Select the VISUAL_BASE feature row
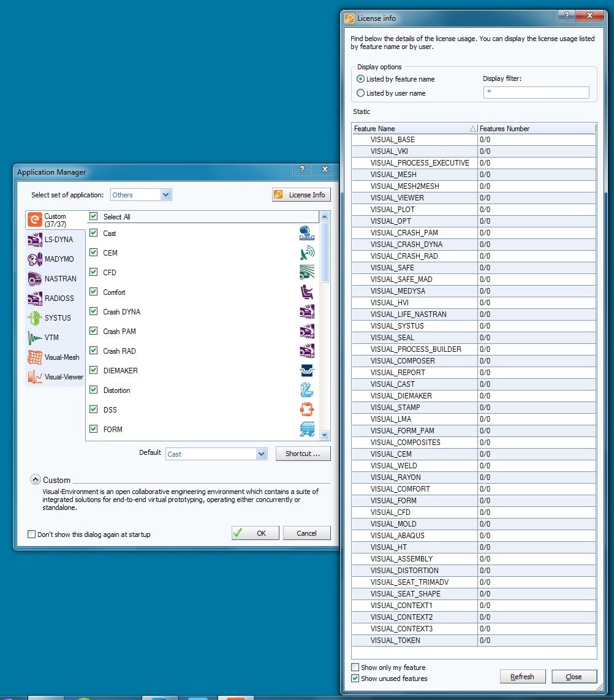 pyautogui.click(x=474, y=140)
